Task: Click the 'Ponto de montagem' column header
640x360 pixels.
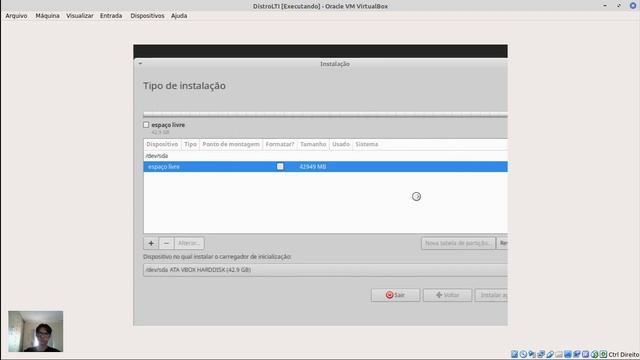Action: (231, 144)
